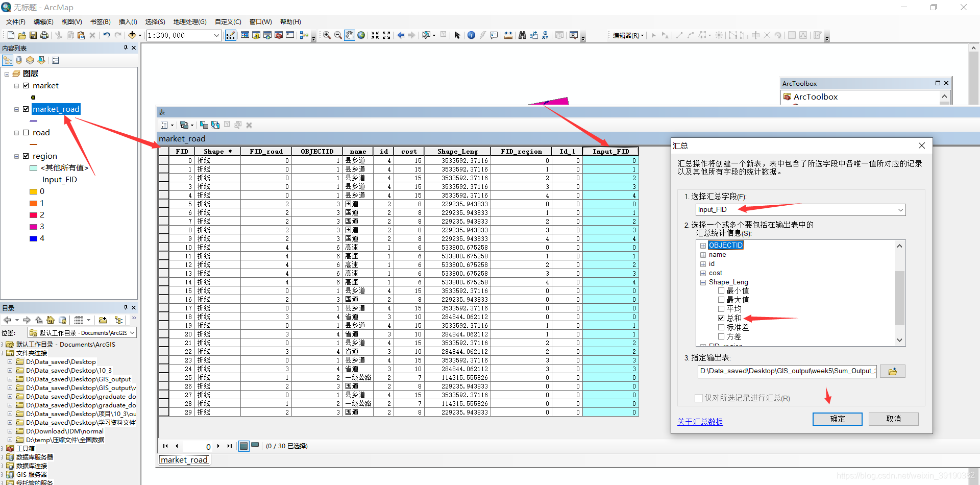Screen dimensions: 980x485
Task: Click the Fixed Zoom In icon
Action: (x=375, y=35)
